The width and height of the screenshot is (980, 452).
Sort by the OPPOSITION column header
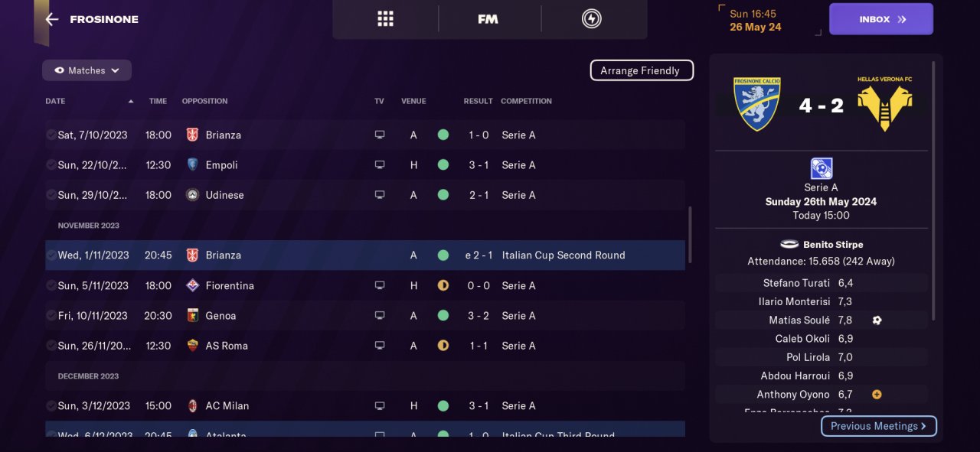tap(204, 101)
